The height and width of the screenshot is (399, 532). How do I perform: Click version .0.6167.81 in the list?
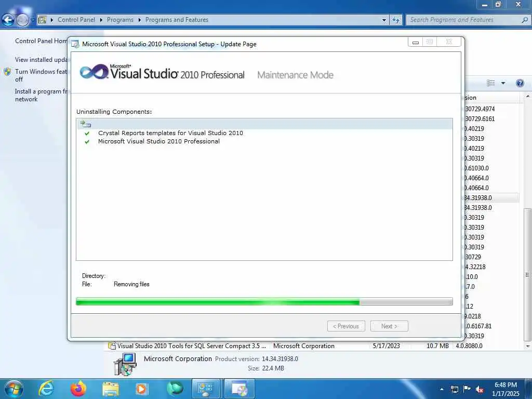point(478,326)
